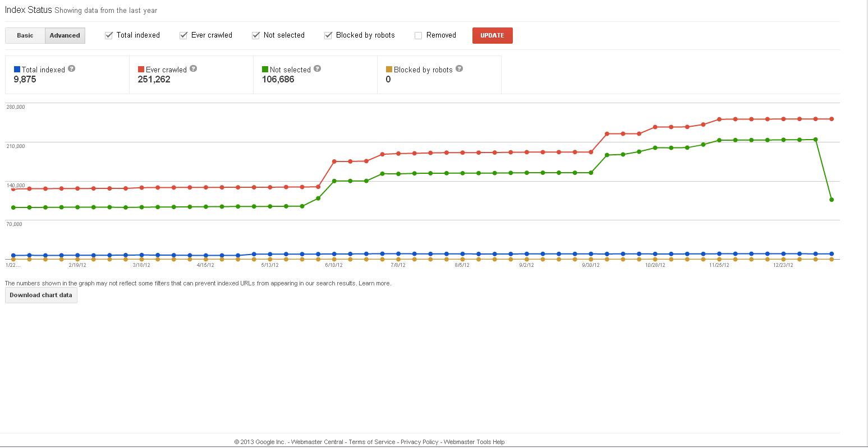Open help icon beside Ever crawled

click(x=193, y=69)
